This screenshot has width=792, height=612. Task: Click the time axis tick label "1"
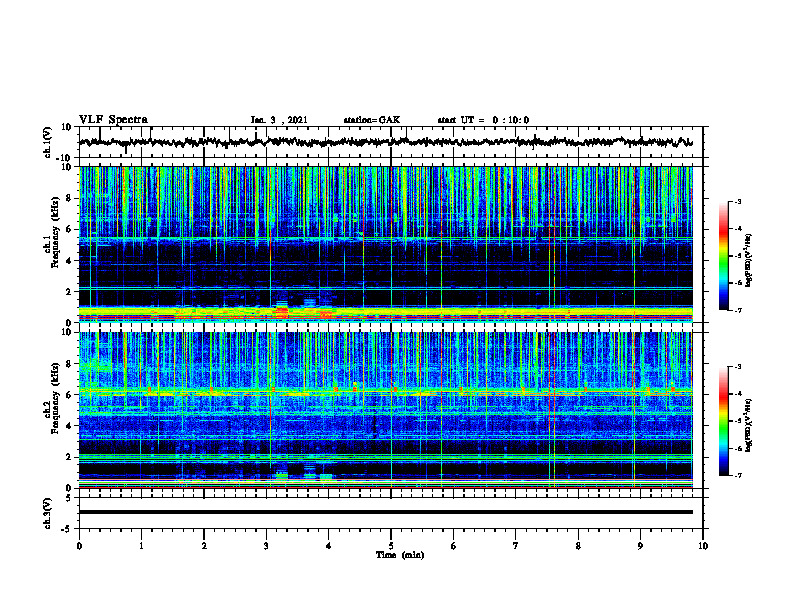(x=142, y=546)
